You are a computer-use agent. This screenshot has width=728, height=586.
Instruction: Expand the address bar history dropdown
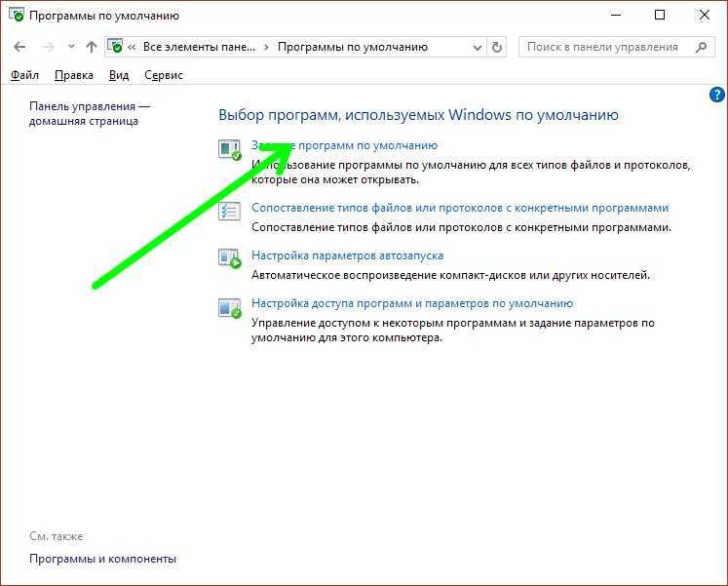coord(477,48)
